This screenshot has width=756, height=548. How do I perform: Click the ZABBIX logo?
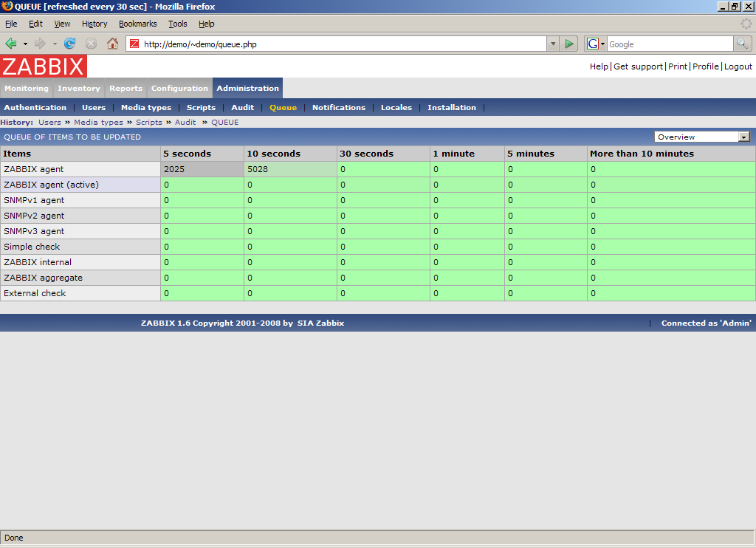[x=44, y=66]
